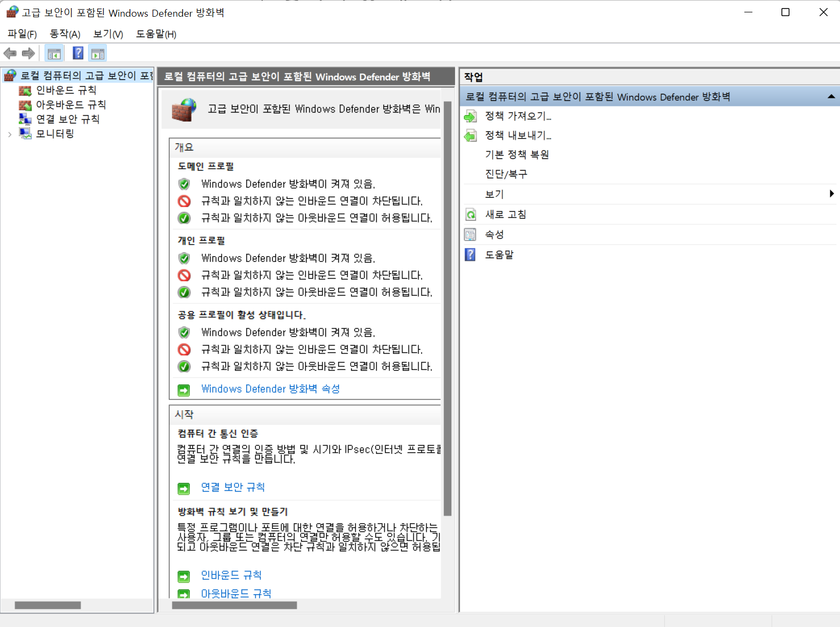This screenshot has height=627, width=840.
Task: Click the 컴퓨터 간 통신 인증 heading
Action: click(218, 434)
